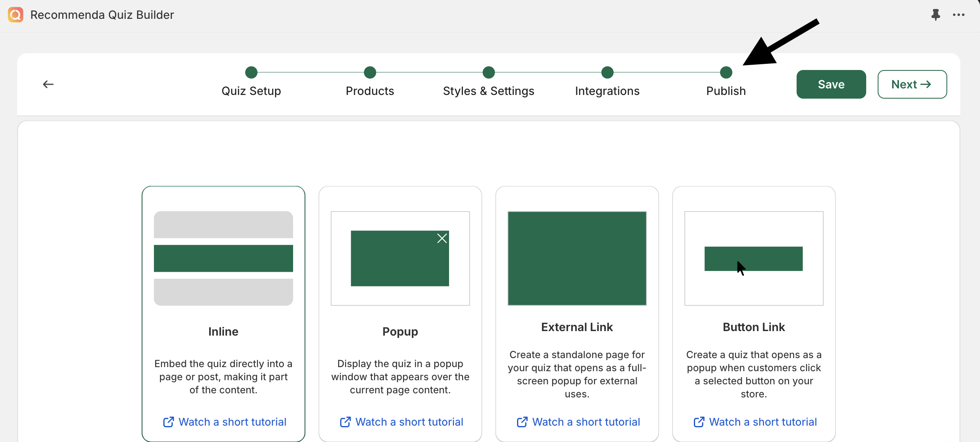
Task: Open the three-dot overflow menu
Action: click(959, 15)
